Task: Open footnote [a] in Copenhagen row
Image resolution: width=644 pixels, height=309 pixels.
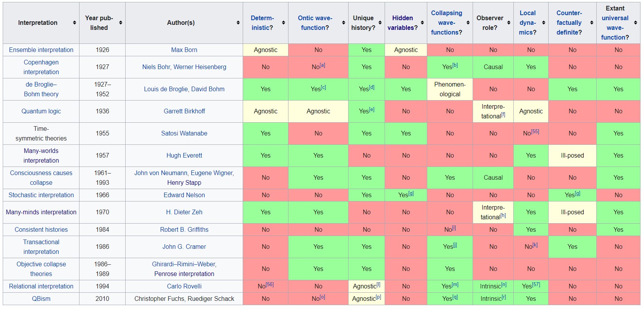Action: 323,65
